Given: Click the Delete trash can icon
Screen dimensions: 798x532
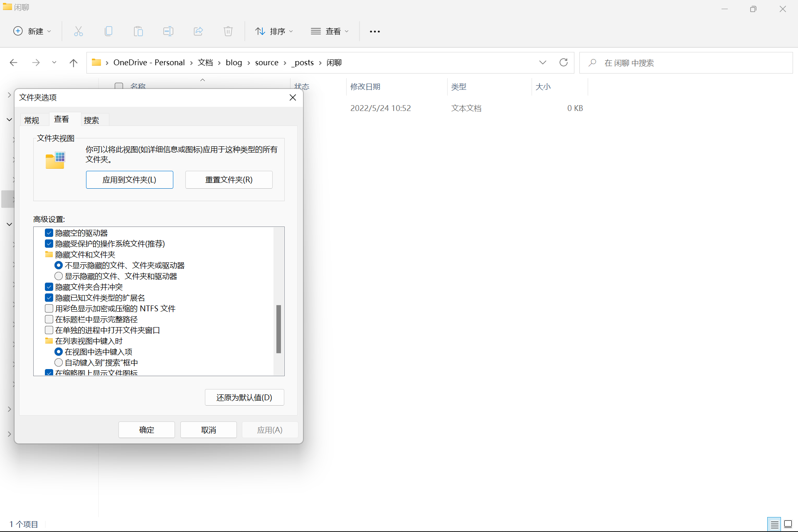Looking at the screenshot, I should [x=228, y=31].
